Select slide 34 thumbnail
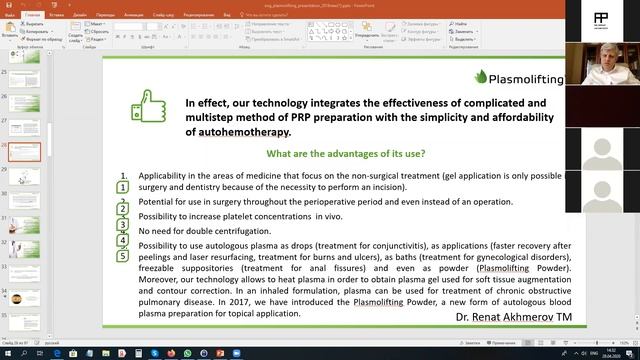 click(x=24, y=298)
